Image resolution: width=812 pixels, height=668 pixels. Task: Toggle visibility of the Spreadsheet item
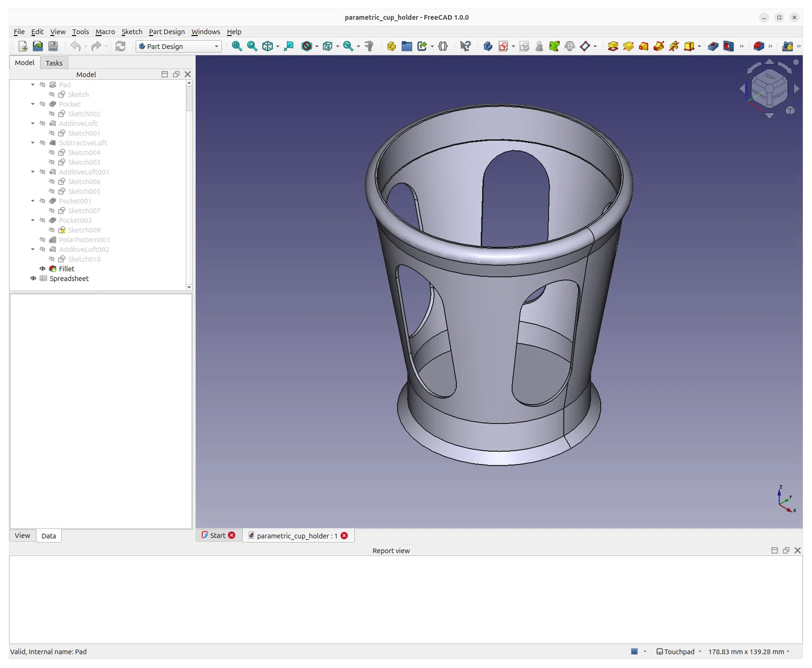33,279
